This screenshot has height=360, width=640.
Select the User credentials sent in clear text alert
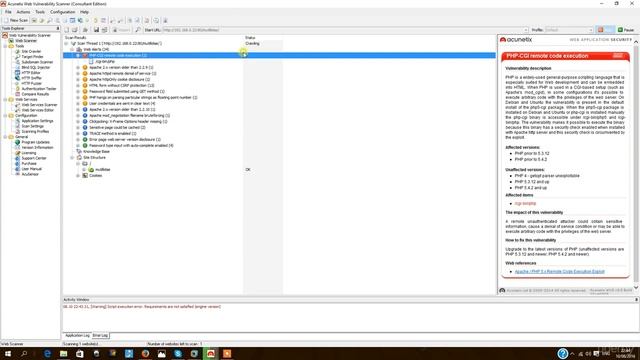[x=122, y=103]
